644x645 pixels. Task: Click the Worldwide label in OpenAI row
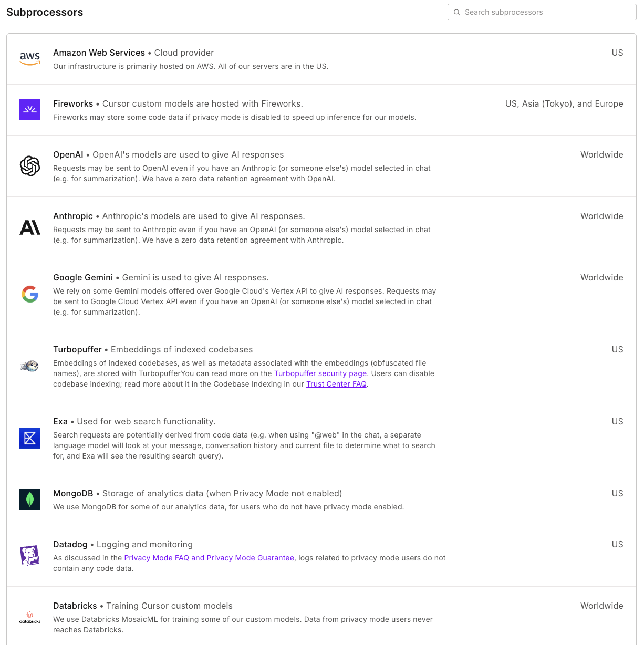point(601,154)
